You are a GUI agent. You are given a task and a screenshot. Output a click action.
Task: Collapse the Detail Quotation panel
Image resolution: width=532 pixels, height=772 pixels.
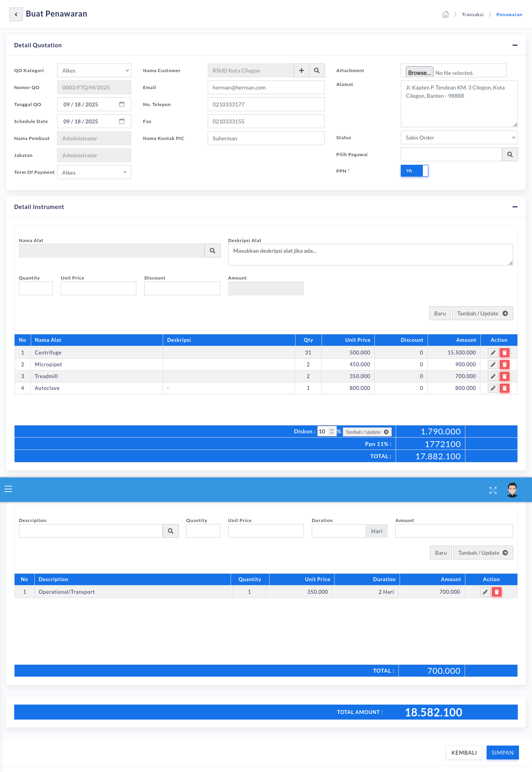pyautogui.click(x=515, y=45)
